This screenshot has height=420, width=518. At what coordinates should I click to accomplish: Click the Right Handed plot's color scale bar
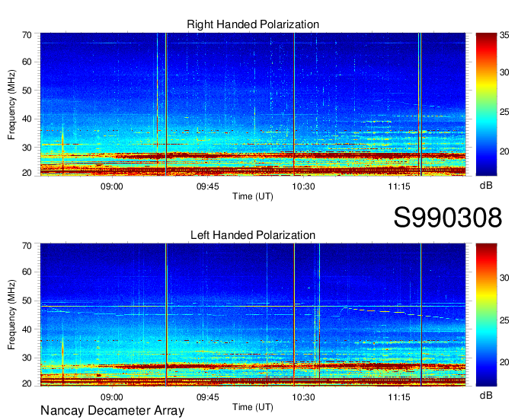pyautogui.click(x=486, y=104)
